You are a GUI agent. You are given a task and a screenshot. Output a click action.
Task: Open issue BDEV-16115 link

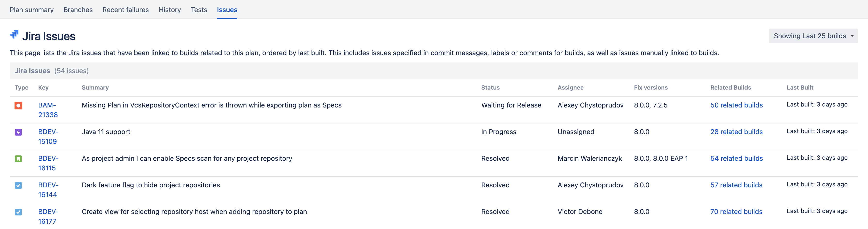click(x=48, y=163)
